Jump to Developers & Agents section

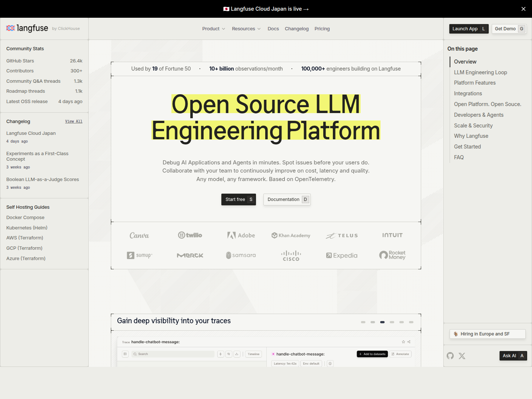[478, 115]
